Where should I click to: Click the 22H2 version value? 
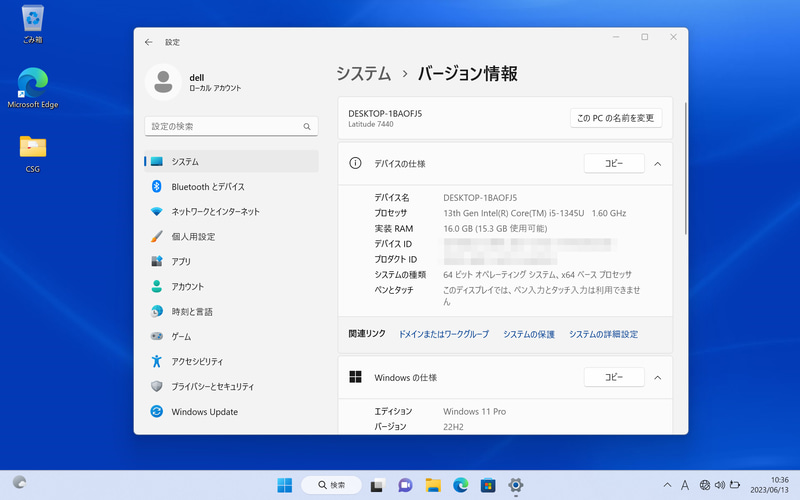coord(453,427)
